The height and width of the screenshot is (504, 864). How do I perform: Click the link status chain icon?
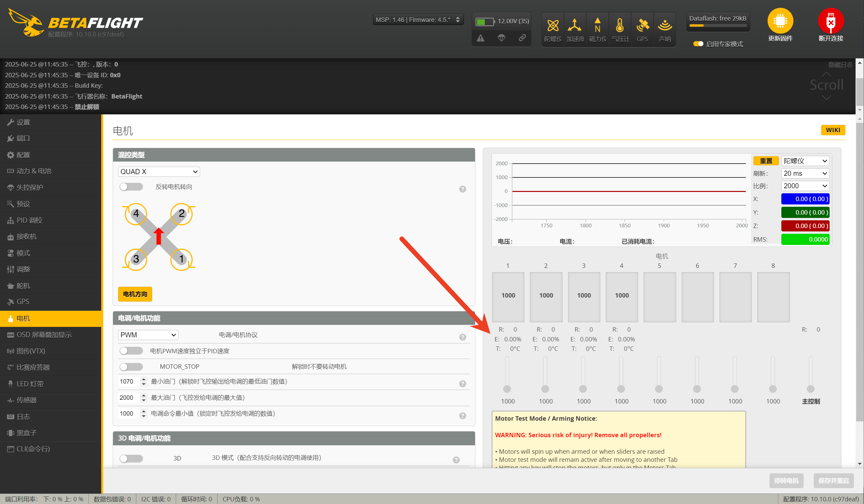click(522, 38)
